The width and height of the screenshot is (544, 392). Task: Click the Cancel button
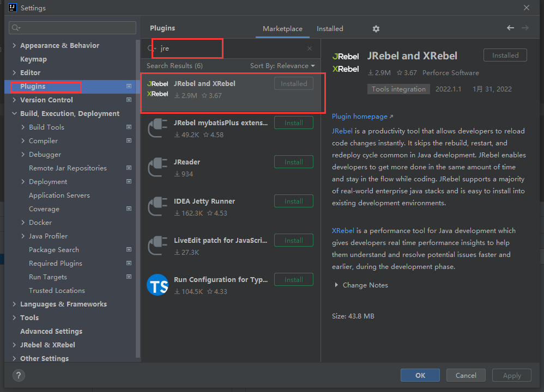[466, 375]
